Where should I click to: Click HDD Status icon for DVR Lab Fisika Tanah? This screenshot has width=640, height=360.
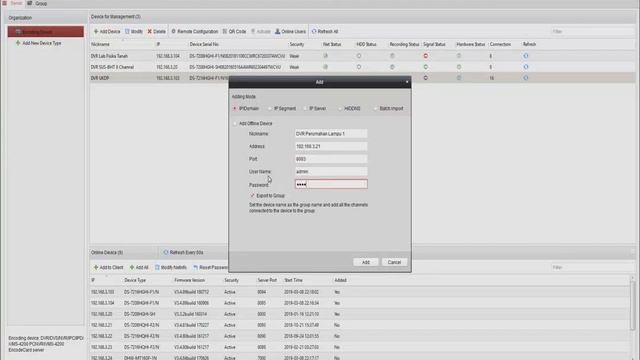tap(359, 56)
